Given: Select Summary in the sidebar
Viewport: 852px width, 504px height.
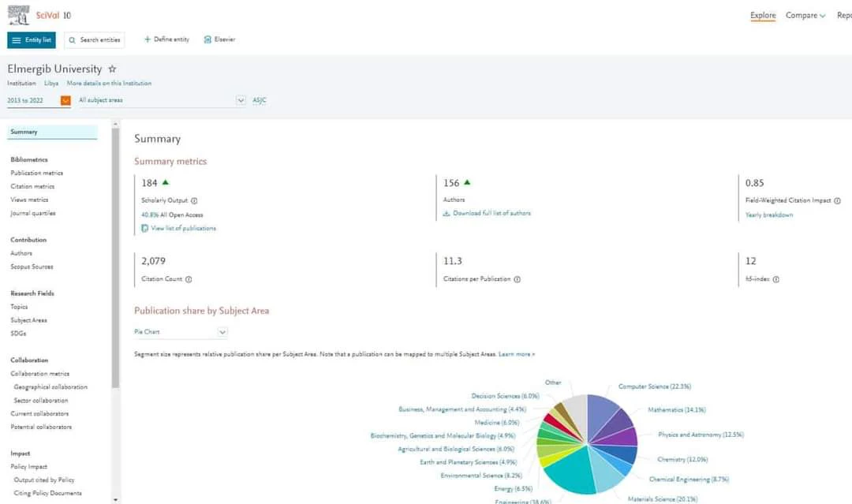Looking at the screenshot, I should 52,132.
